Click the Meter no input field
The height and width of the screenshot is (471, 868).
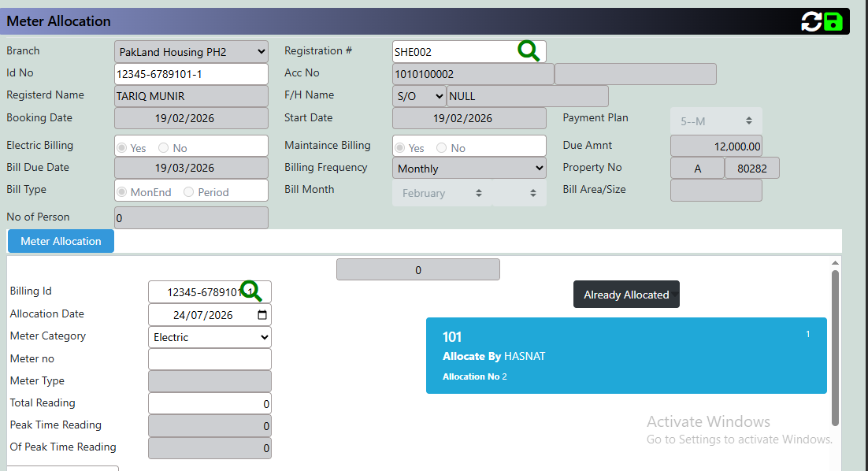(x=210, y=359)
